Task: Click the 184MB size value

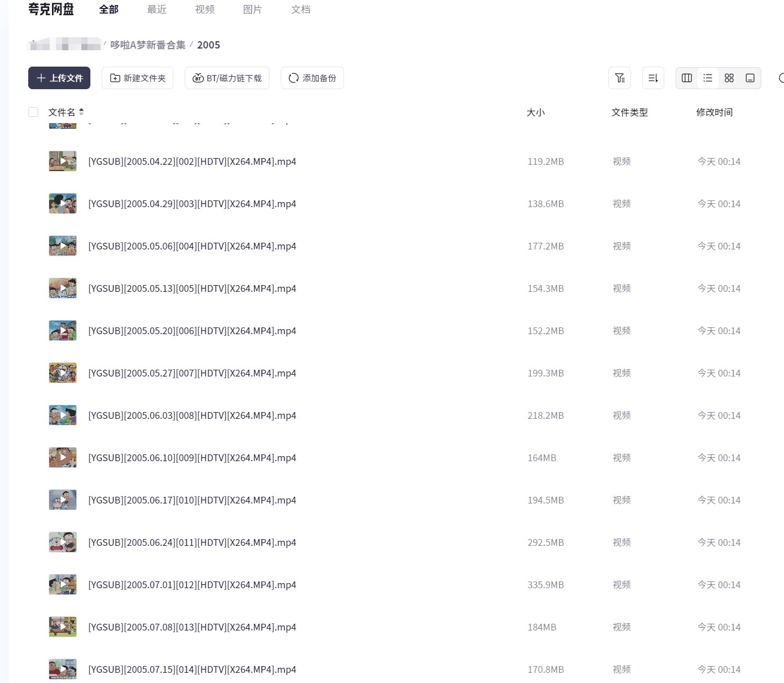Action: coord(542,627)
